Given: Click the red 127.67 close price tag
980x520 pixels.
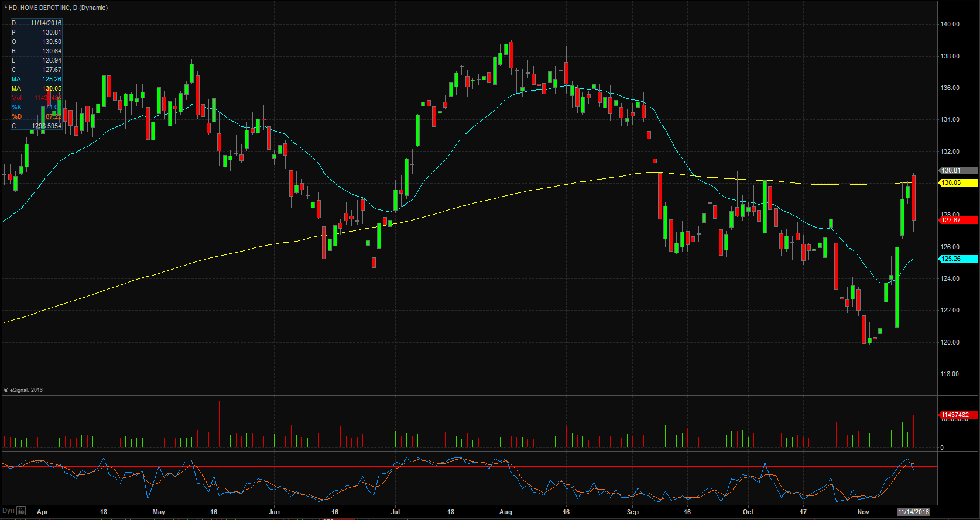Looking at the screenshot, I should pos(958,221).
